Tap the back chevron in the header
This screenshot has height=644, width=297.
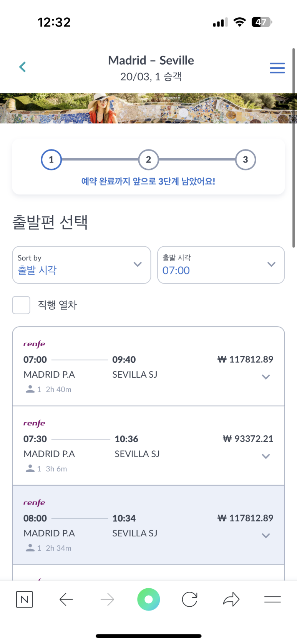(23, 67)
